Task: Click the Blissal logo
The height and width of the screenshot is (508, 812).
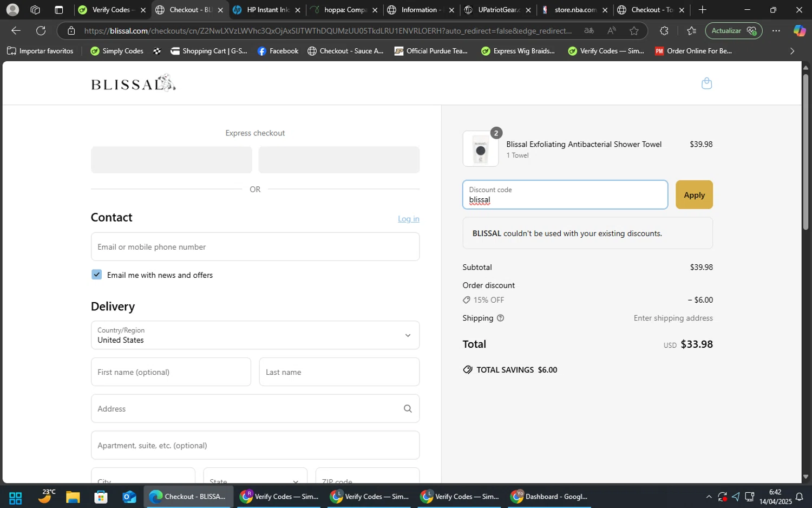Action: 133,83
